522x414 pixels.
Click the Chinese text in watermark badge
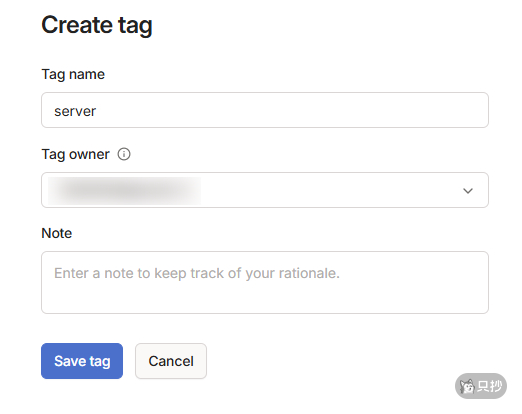click(x=489, y=386)
